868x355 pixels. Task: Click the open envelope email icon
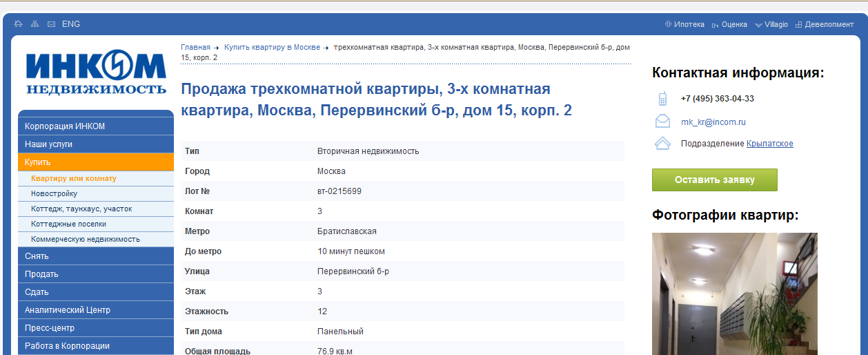click(662, 122)
